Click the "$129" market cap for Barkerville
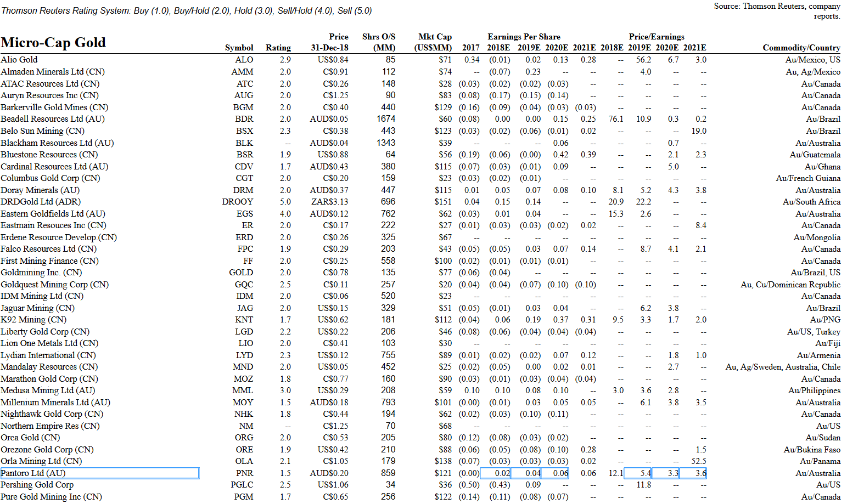Viewport: 847px width, 504px height. tap(443, 107)
